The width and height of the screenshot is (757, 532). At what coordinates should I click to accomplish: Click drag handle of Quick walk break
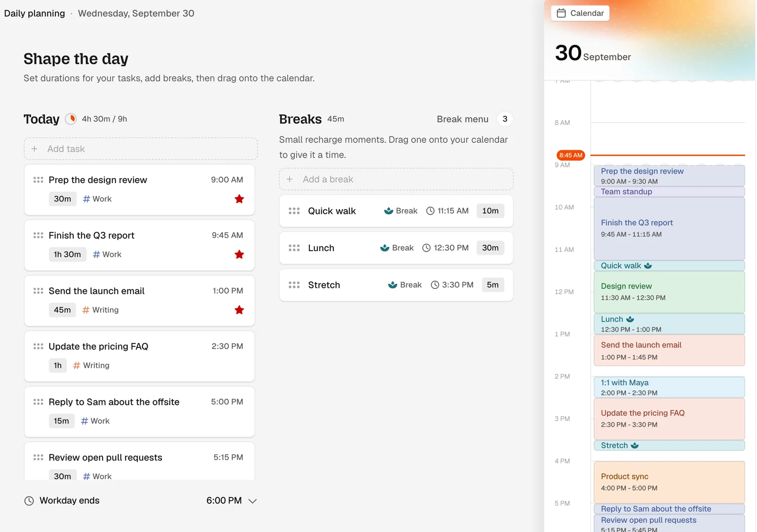294,211
